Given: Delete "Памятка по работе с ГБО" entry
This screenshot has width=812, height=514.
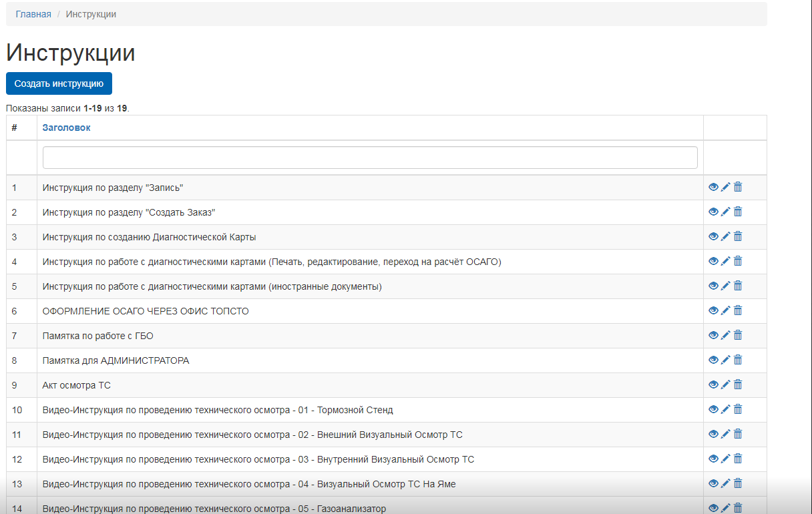Looking at the screenshot, I should [738, 335].
